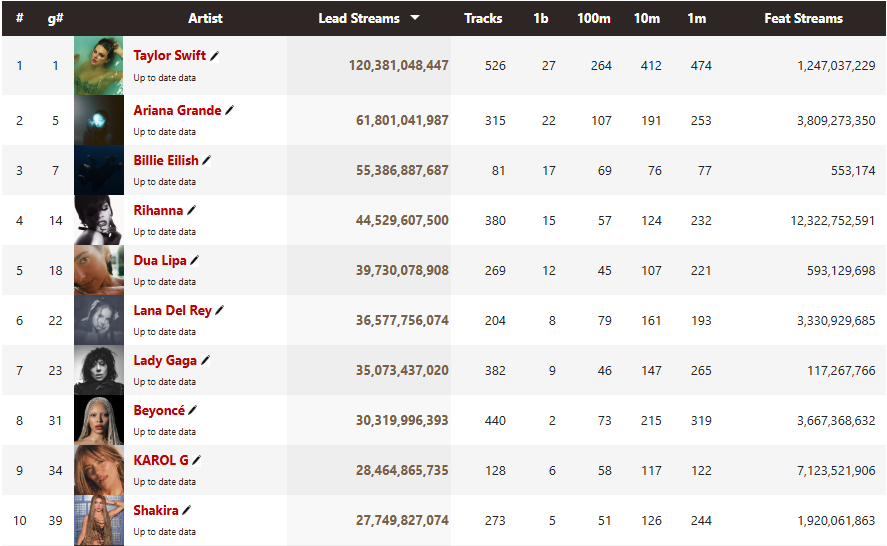The width and height of the screenshot is (887, 546).
Task: Sort by the Artist column header
Action: 205,18
